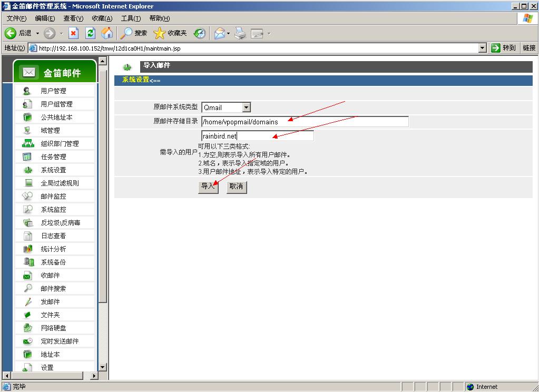
Task: Click the IE Forward arrow icon
Action: 50,33
